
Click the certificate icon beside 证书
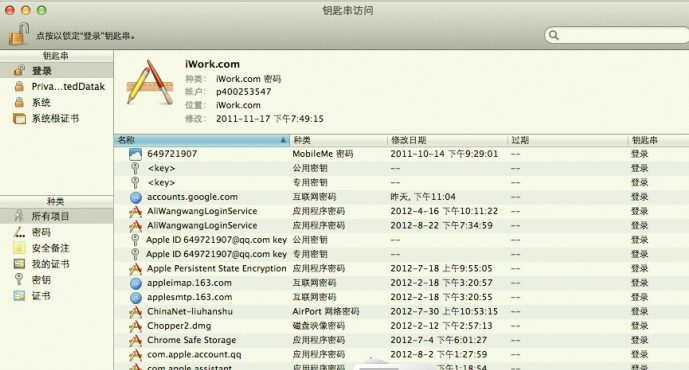(x=19, y=296)
